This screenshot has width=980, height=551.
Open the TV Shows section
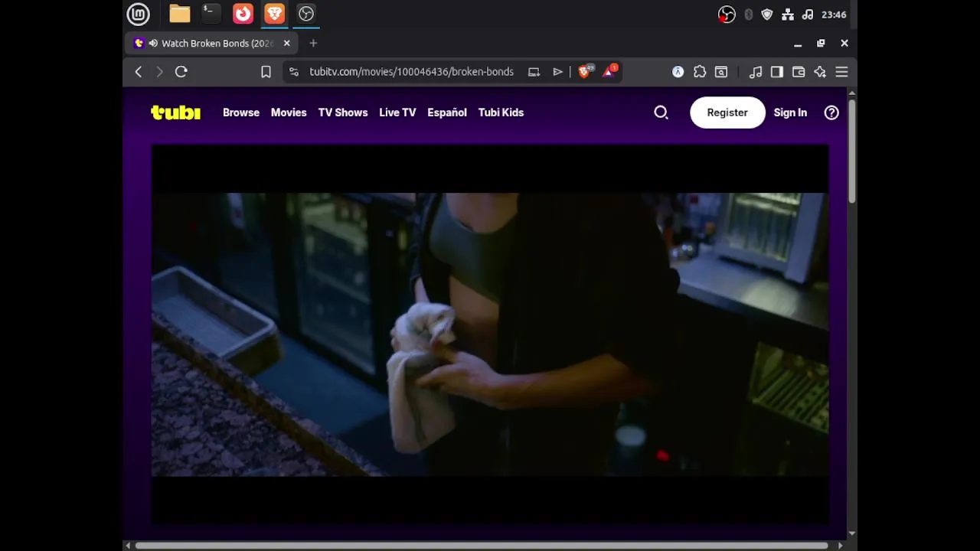point(343,112)
